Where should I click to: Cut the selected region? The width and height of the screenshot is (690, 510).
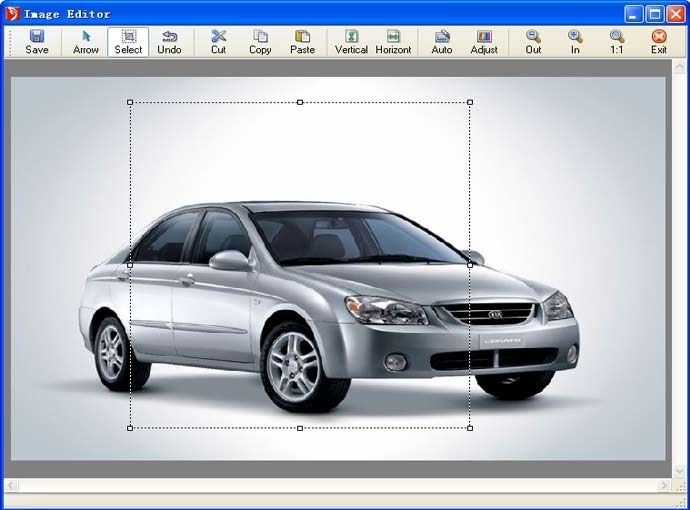pyautogui.click(x=218, y=42)
